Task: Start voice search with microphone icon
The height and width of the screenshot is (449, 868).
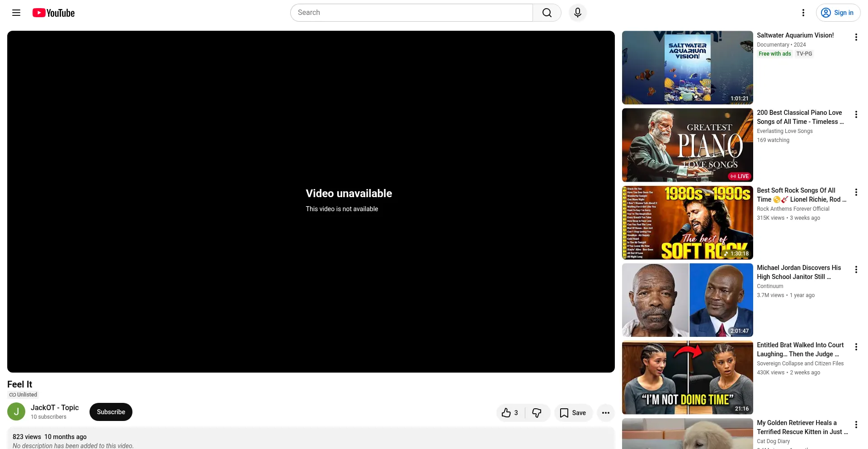Action: [578, 13]
